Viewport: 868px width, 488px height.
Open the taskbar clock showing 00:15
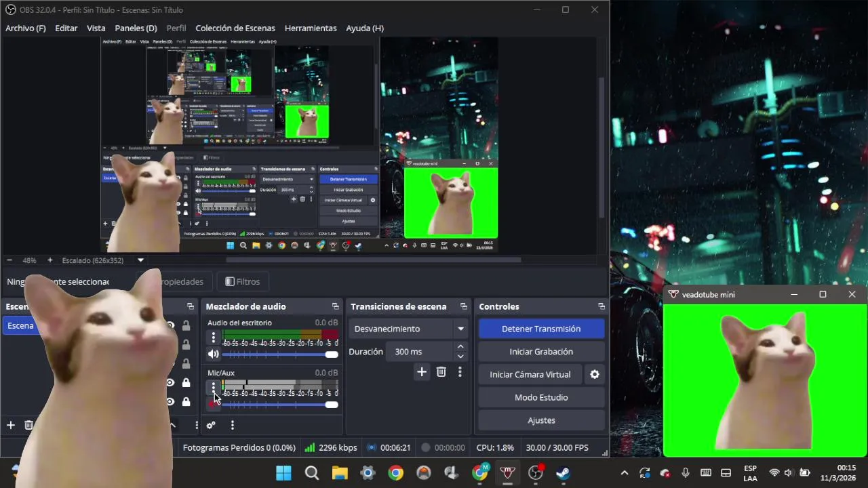pyautogui.click(x=839, y=473)
